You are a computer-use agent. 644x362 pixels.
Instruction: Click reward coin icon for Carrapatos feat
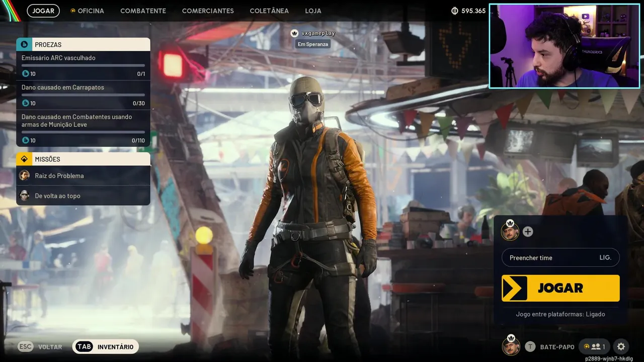pos(26,103)
